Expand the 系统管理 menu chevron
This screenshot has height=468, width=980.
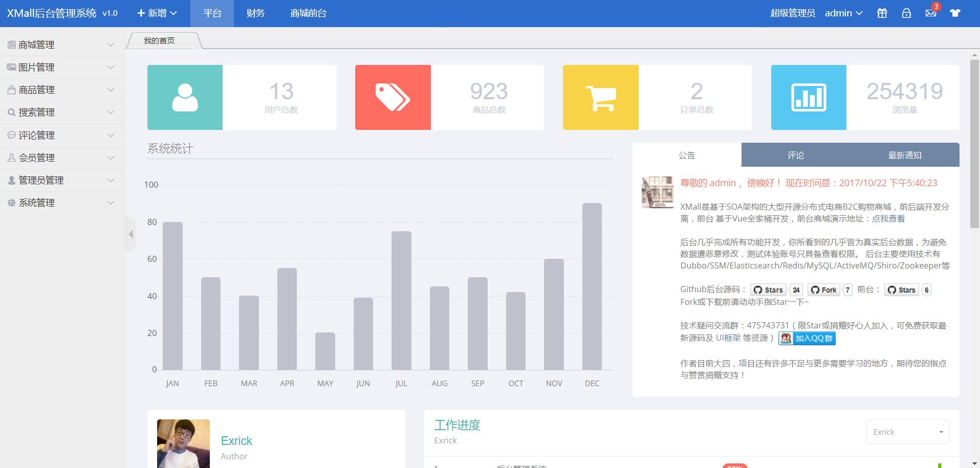pyautogui.click(x=111, y=203)
